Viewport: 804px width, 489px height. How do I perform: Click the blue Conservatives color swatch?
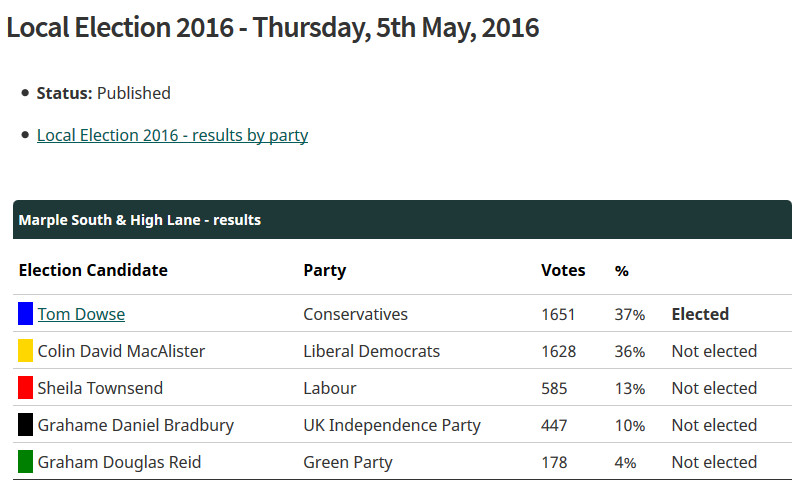pyautogui.click(x=26, y=314)
